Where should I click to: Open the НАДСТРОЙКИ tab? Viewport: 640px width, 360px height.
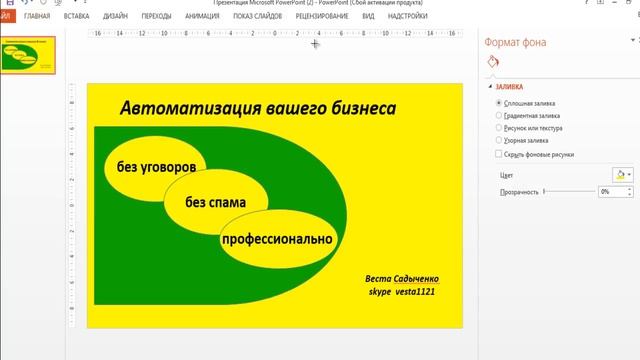coord(408,16)
